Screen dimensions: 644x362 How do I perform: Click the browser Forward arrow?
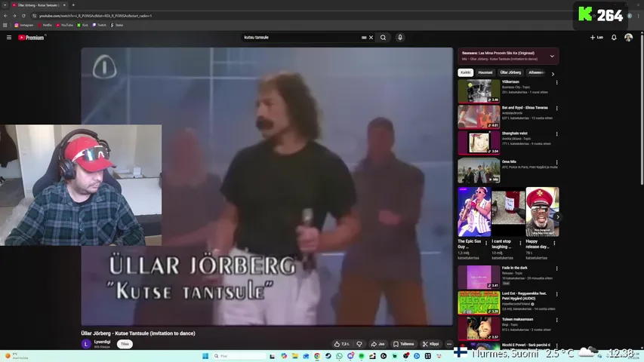tap(14, 16)
